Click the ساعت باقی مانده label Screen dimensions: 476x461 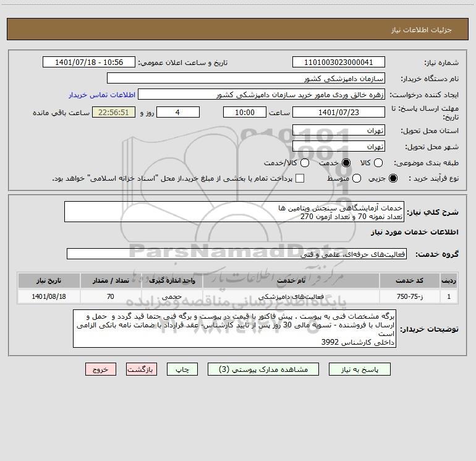(61, 113)
